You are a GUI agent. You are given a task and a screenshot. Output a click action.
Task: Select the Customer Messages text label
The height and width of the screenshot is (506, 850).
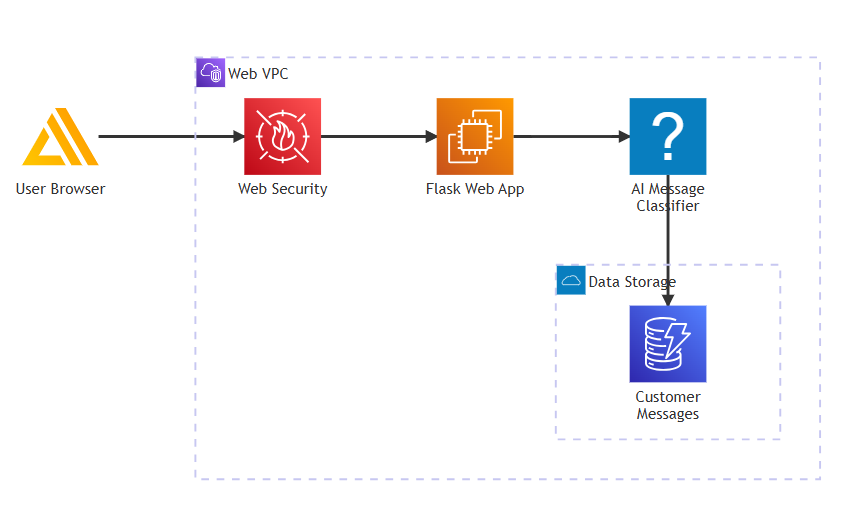point(668,405)
